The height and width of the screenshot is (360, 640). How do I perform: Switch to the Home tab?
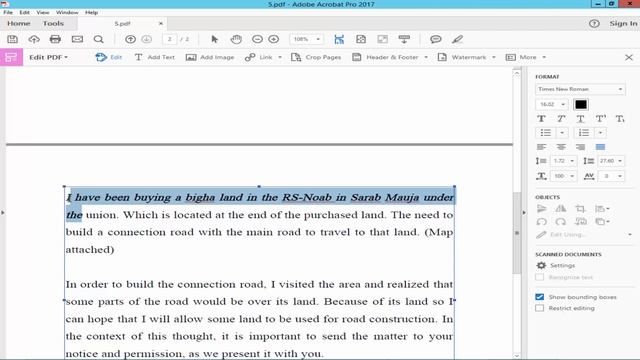point(19,24)
